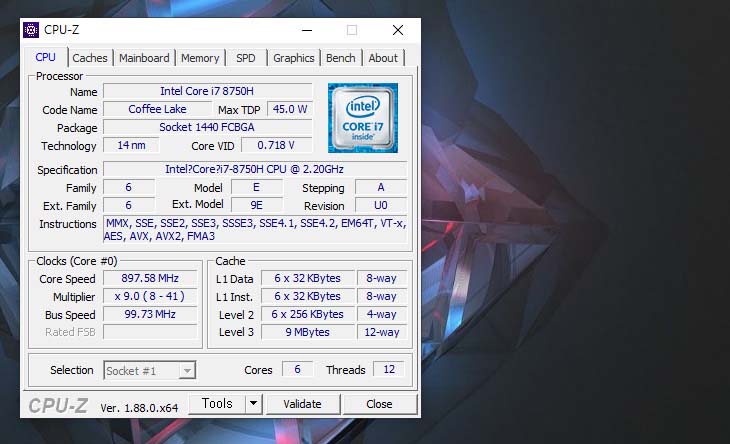Click the L1 Inst. 6 x 32 KBytes value
The height and width of the screenshot is (444, 730).
tap(308, 296)
